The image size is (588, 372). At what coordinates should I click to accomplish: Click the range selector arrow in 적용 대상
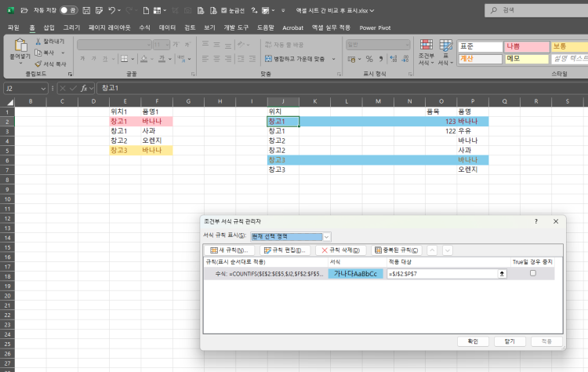pos(503,274)
